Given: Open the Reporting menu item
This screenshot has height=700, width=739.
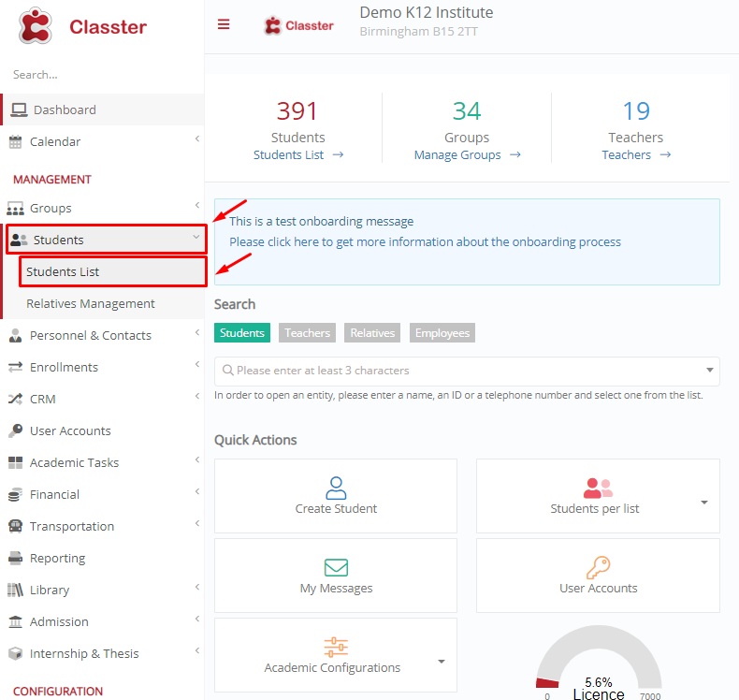Looking at the screenshot, I should click(103, 558).
